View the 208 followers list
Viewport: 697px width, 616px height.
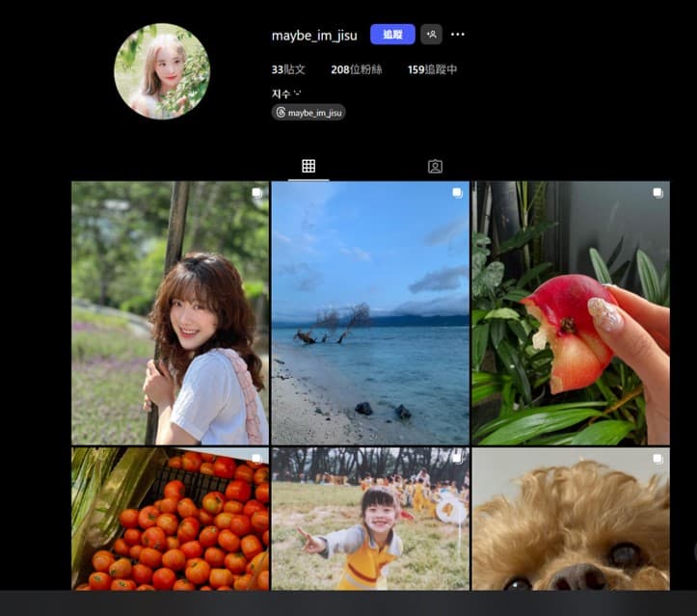click(x=357, y=69)
